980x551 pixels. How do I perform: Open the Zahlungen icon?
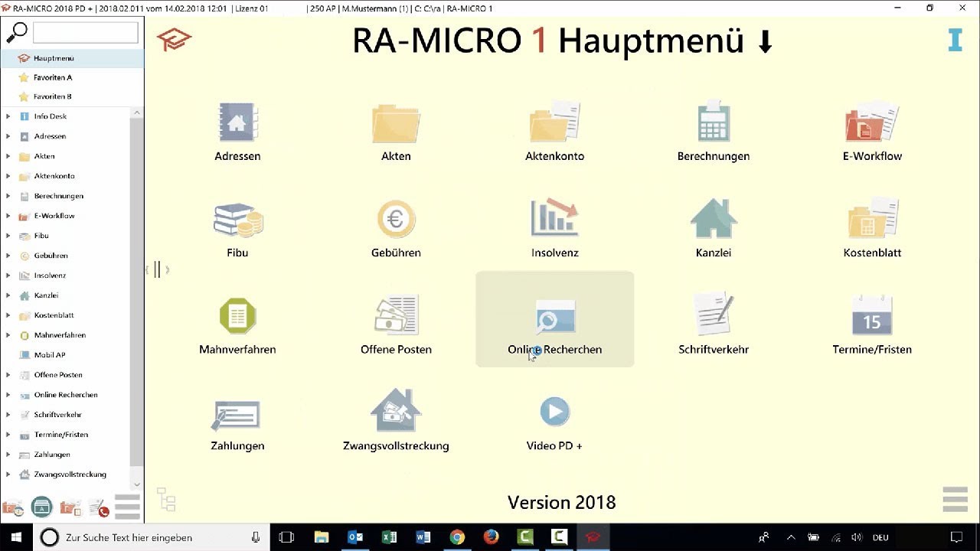tap(237, 415)
